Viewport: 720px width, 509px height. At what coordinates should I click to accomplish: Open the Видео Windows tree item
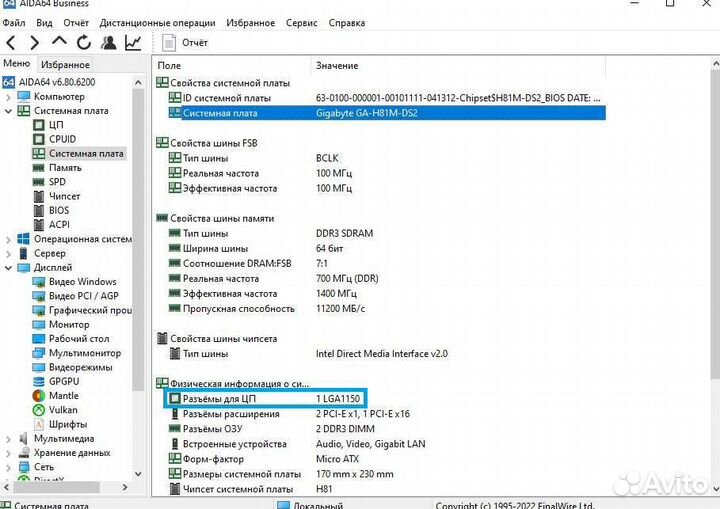click(x=83, y=282)
